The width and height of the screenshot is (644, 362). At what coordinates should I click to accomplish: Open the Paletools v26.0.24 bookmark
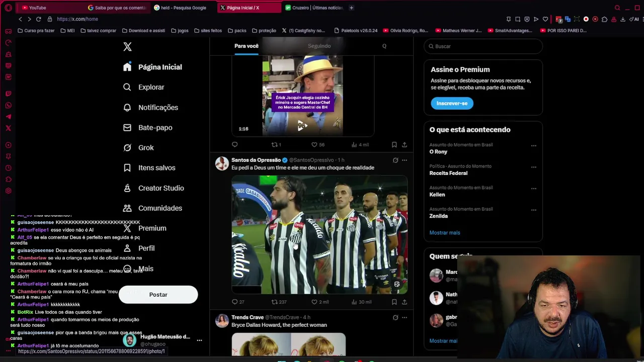(x=355, y=31)
